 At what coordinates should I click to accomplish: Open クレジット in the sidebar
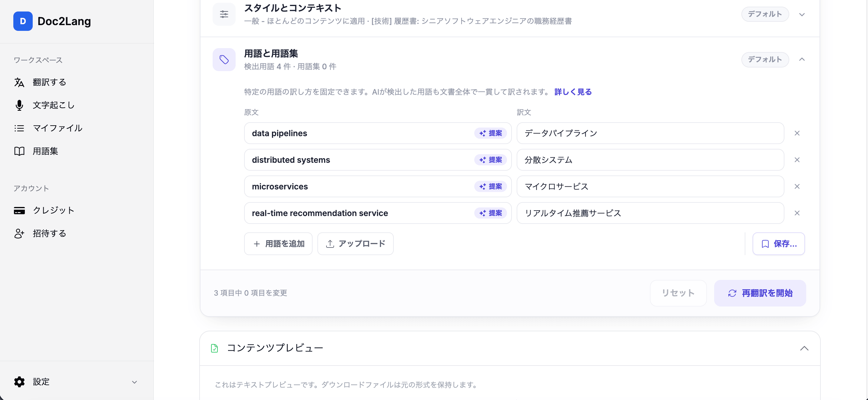coord(54,210)
